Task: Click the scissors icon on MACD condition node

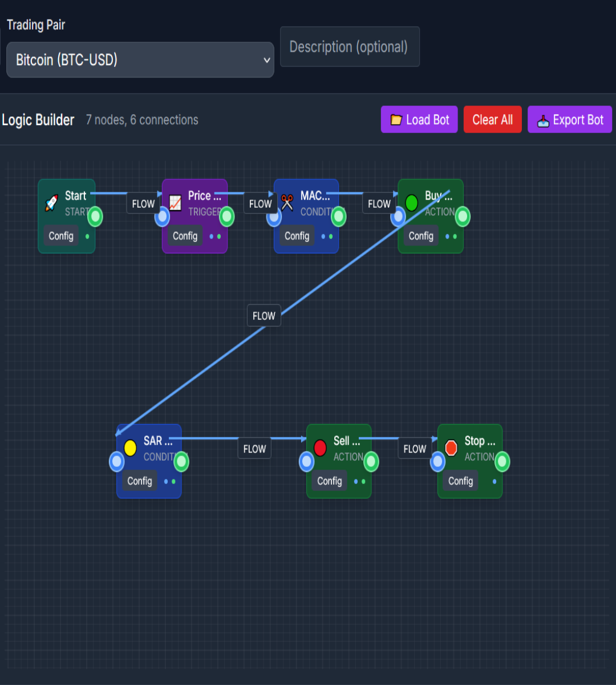Action: (287, 203)
